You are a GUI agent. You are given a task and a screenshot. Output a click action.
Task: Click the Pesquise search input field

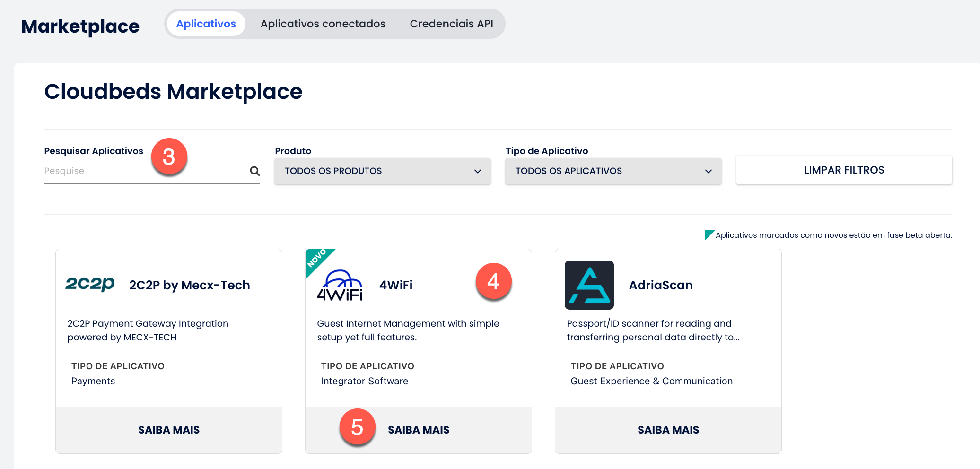pos(142,171)
